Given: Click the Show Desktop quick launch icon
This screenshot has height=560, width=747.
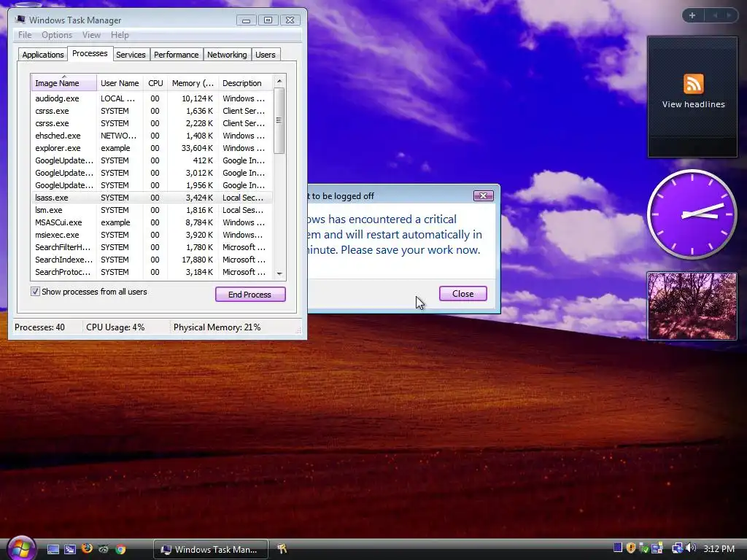Looking at the screenshot, I should (53, 550).
